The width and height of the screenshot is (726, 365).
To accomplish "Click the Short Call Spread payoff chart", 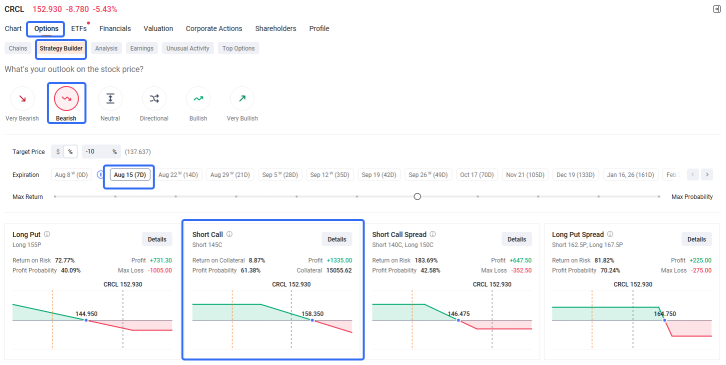I will [452, 319].
